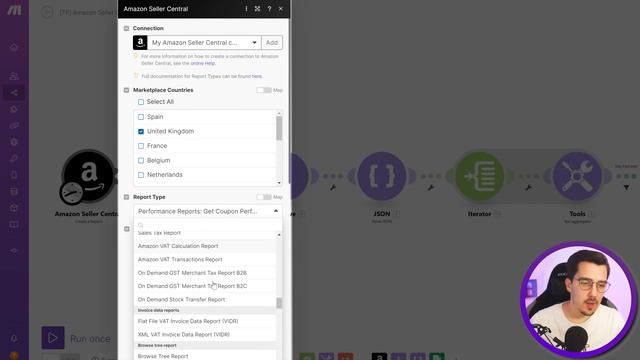Click the black Amazon icon in bottom toolbar
Screen dimensions: 640x360
[x=379, y=357]
